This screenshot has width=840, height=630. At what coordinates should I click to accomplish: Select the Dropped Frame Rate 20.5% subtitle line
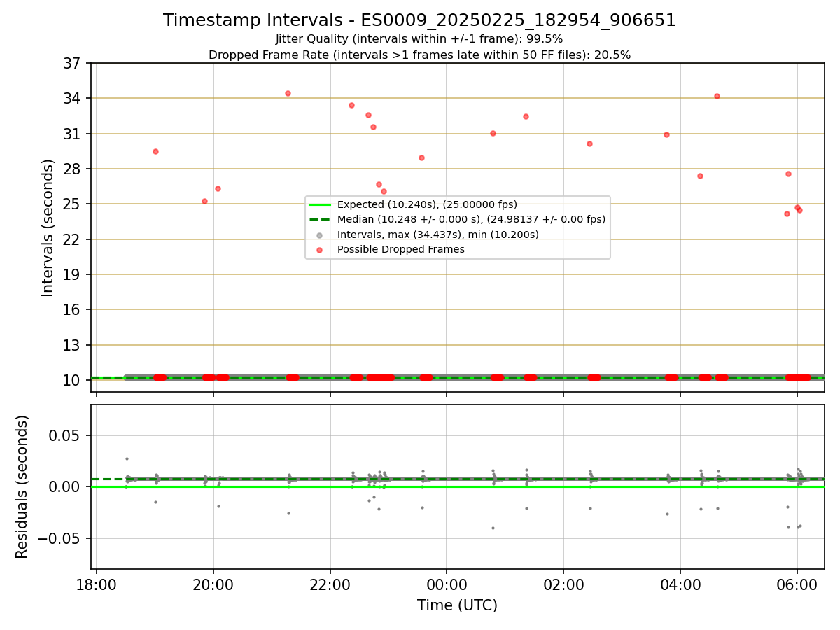click(419, 55)
